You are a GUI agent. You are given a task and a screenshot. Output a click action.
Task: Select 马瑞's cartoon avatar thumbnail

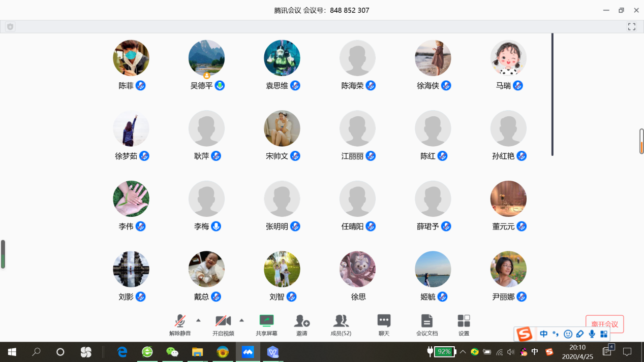click(508, 58)
